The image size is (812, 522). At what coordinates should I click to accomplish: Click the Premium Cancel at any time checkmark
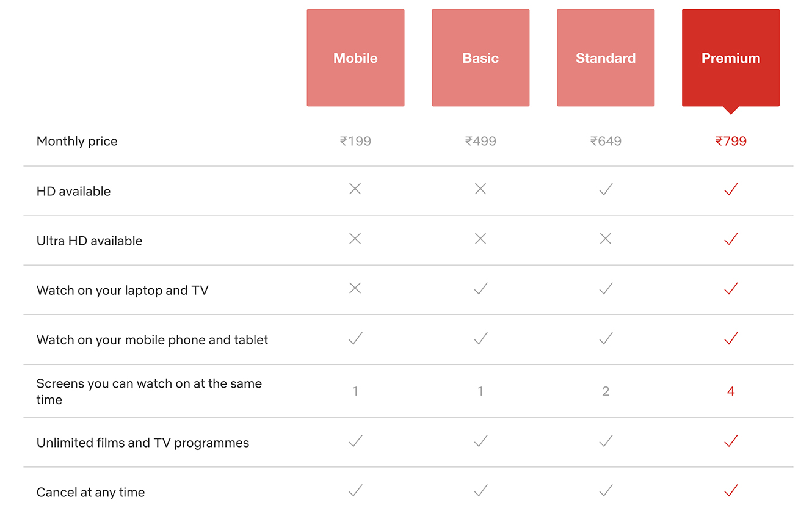tap(731, 490)
